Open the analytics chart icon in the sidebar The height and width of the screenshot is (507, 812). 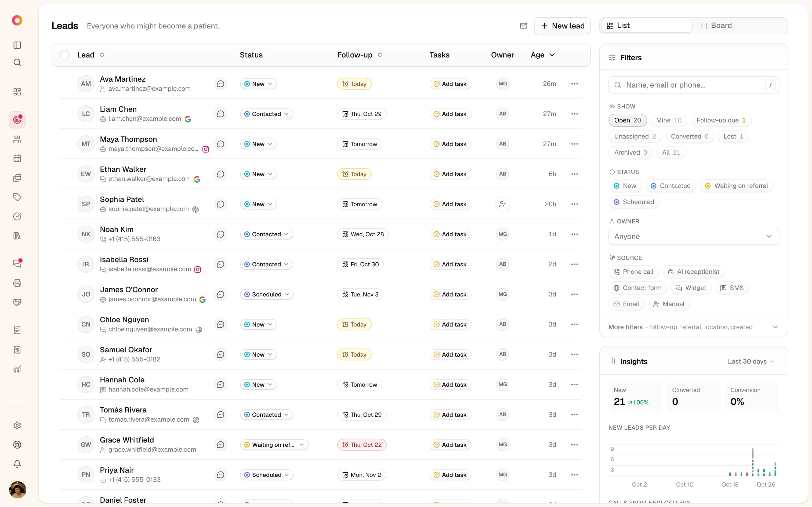point(17,369)
